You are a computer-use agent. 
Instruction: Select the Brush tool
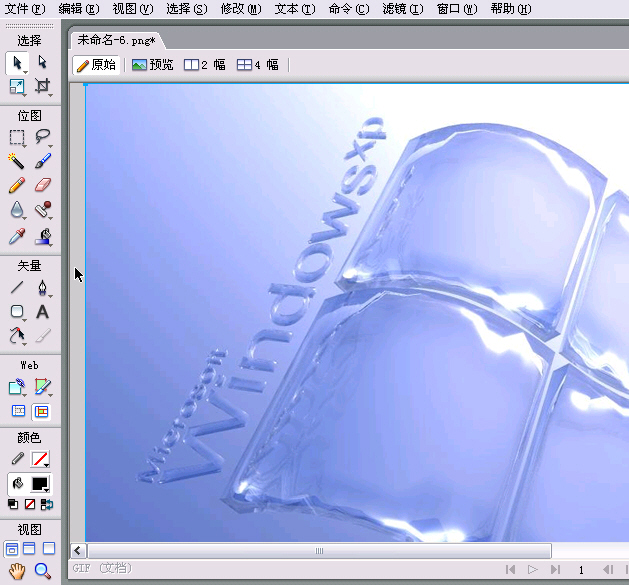tap(42, 161)
